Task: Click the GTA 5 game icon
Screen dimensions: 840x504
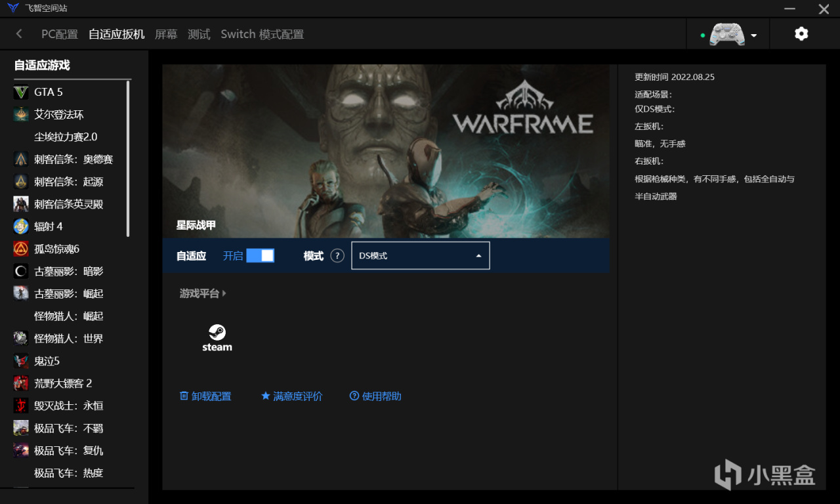Action: (x=21, y=92)
